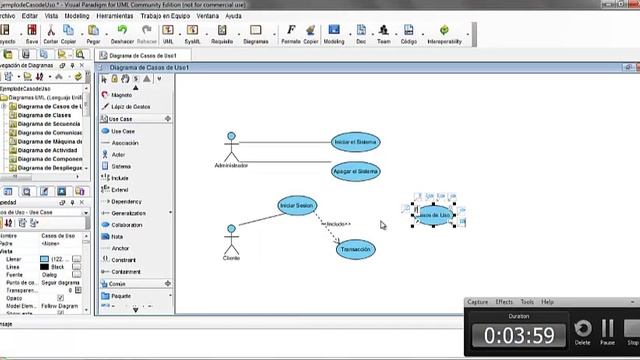Select the Iniciar Sesion use case ellipse

(297, 205)
